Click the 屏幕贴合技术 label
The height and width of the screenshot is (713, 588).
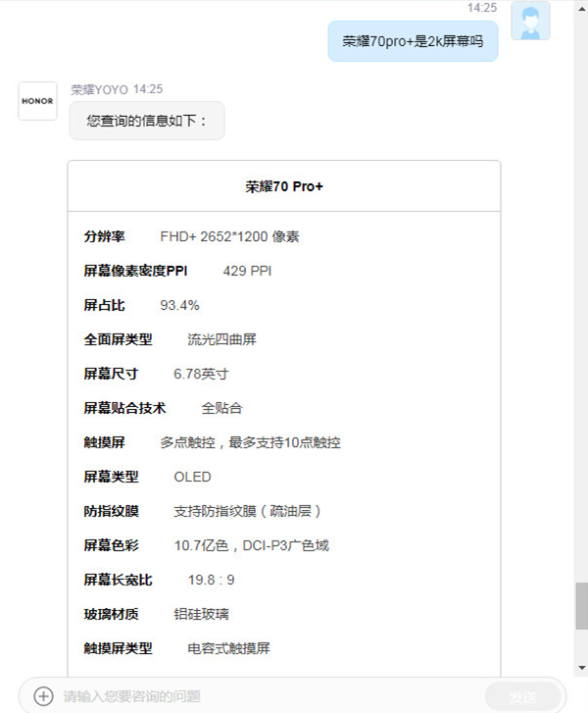(x=125, y=408)
